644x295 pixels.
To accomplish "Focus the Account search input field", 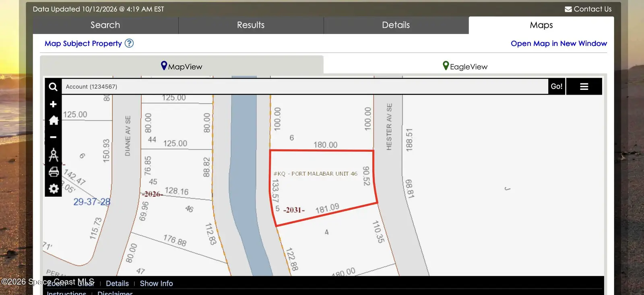I will tap(305, 87).
